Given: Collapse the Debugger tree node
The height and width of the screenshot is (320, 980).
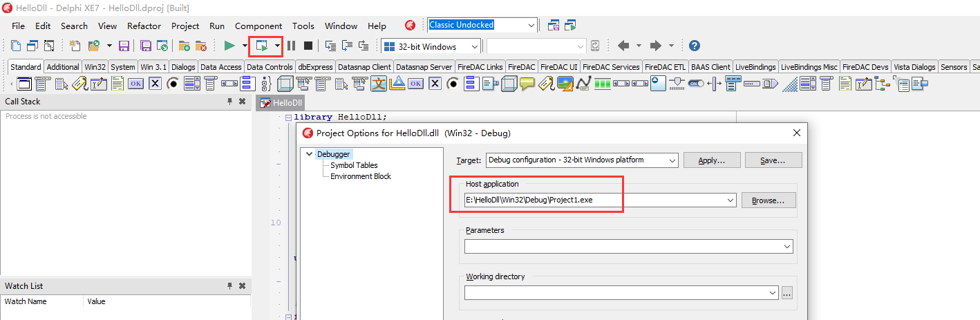Looking at the screenshot, I should [x=310, y=154].
